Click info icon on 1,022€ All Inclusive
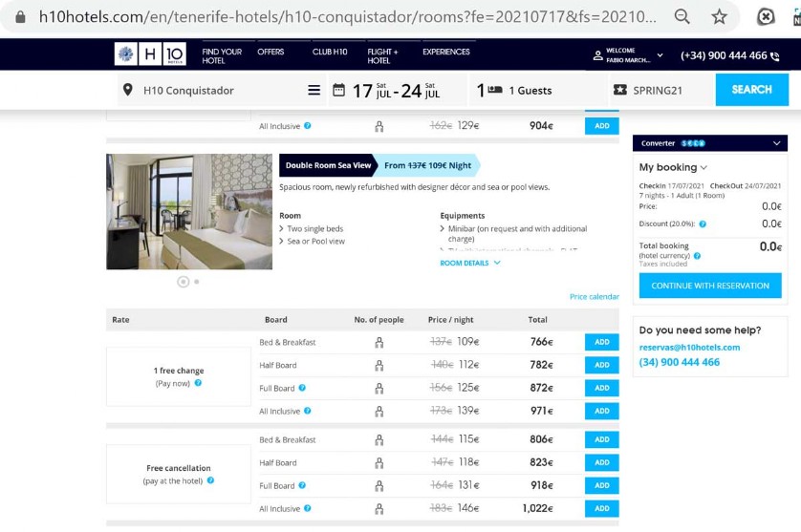This screenshot has width=801, height=532. [308, 508]
